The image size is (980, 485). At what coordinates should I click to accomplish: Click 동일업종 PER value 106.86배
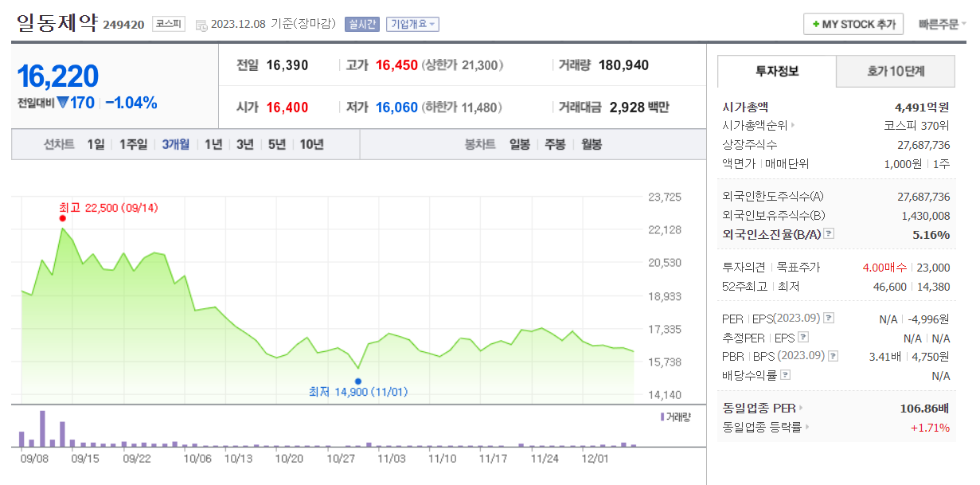(924, 409)
